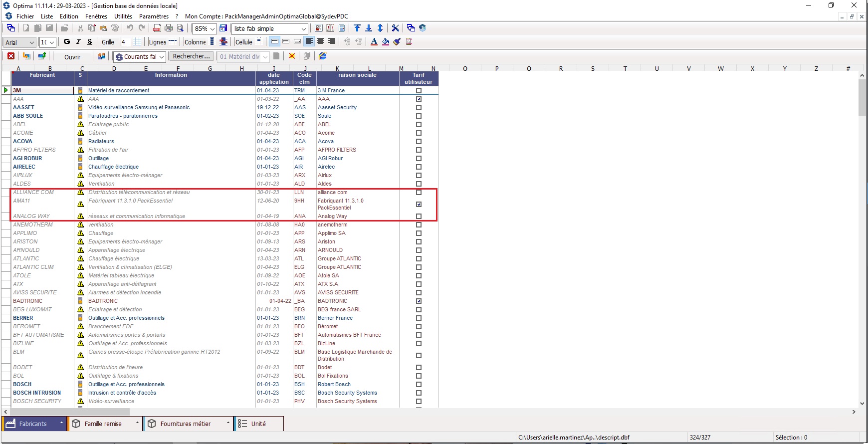
Task: Click the grid size input showing 4
Action: click(125, 42)
